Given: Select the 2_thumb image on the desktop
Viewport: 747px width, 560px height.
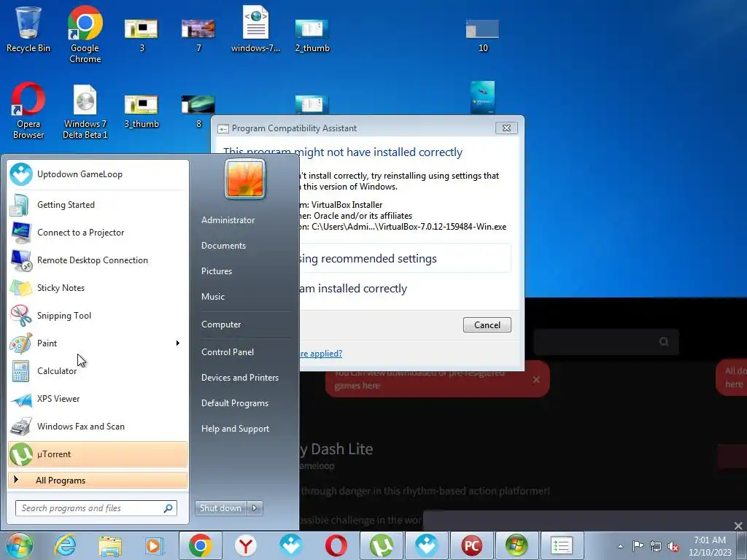Looking at the screenshot, I should click(312, 35).
